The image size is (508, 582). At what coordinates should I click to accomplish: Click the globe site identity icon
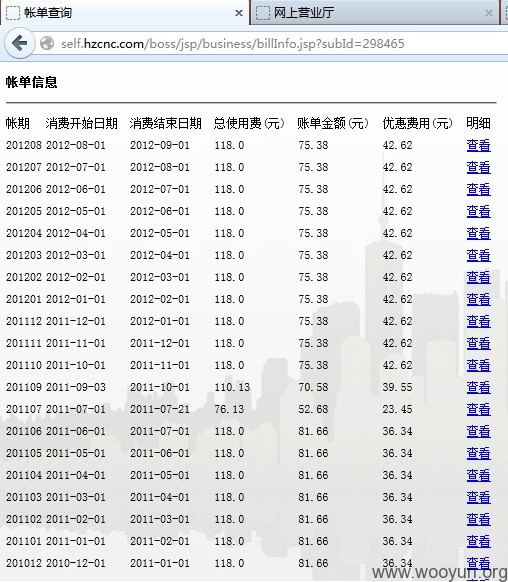tap(47, 43)
